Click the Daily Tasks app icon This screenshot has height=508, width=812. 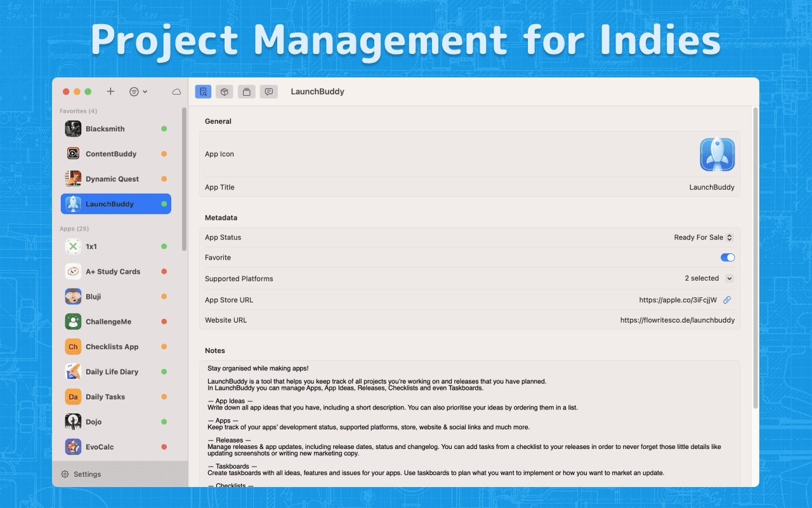73,397
